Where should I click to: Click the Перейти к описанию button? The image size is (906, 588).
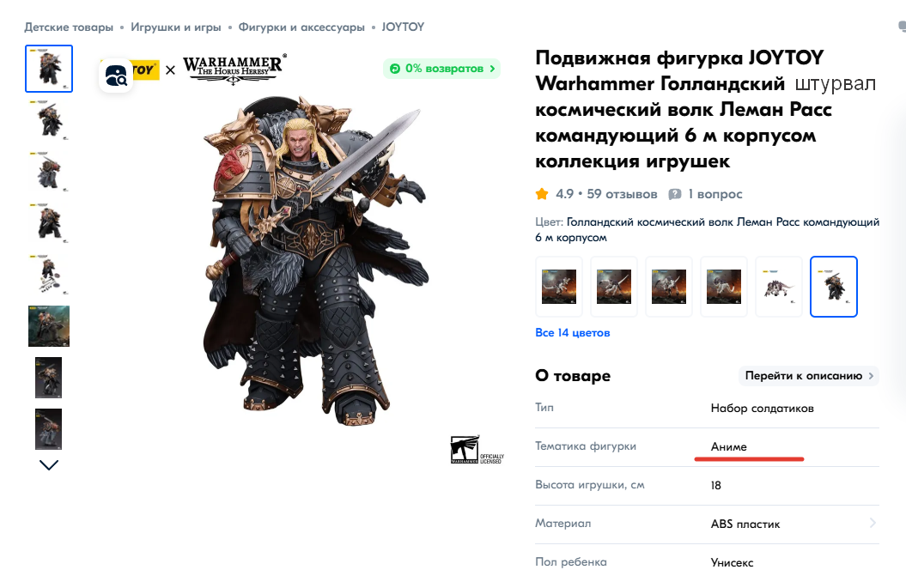tap(809, 375)
